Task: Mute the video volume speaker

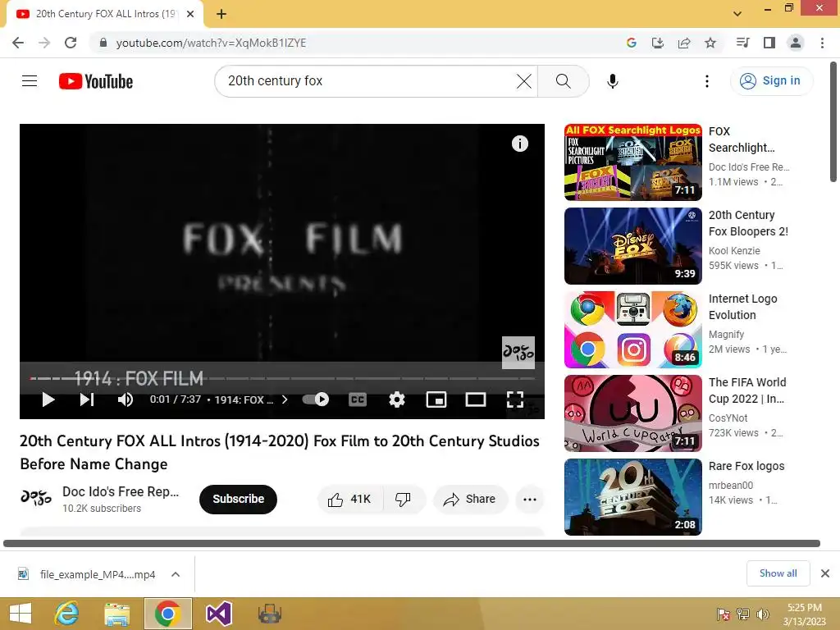Action: [x=126, y=399]
